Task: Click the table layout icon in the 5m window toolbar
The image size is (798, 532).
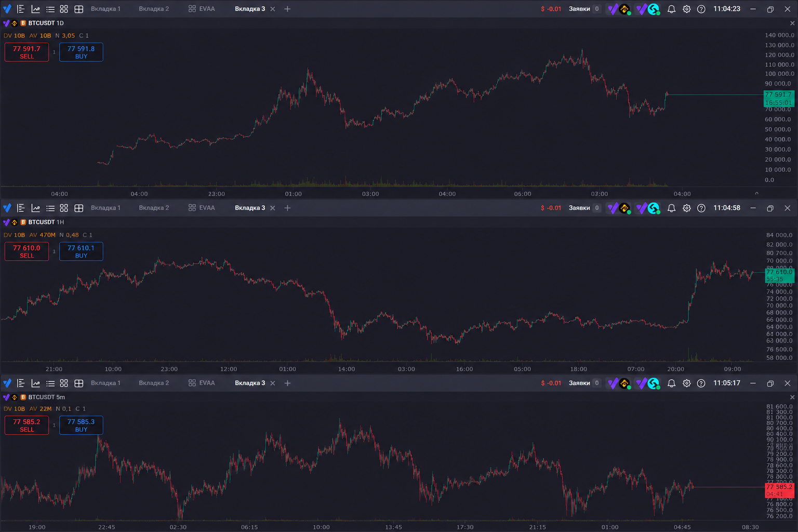Action: point(79,383)
